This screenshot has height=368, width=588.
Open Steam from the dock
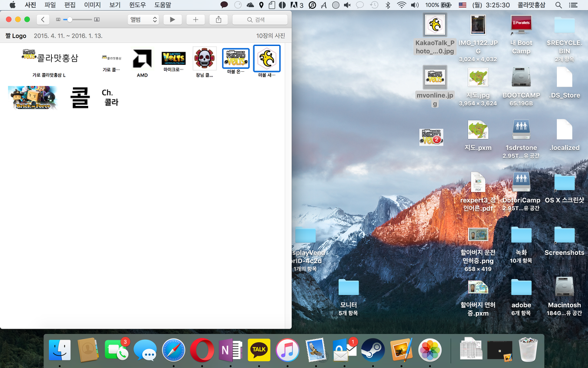[x=373, y=350]
